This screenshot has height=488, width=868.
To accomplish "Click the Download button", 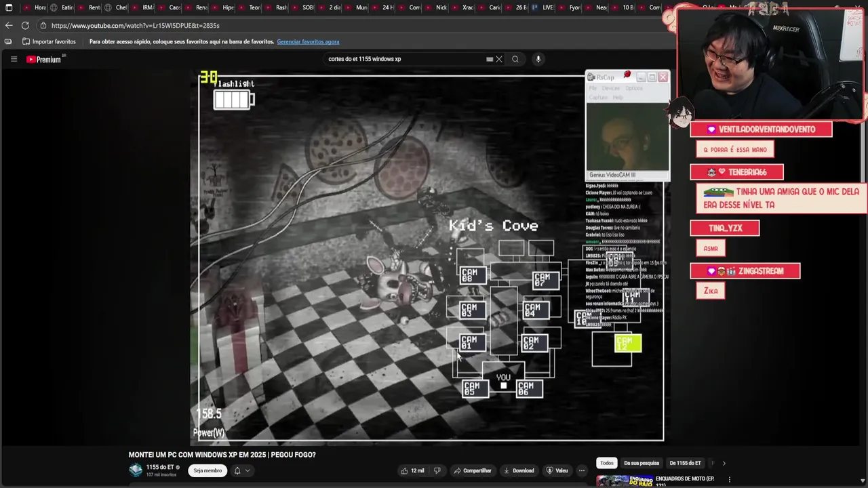I will point(519,470).
